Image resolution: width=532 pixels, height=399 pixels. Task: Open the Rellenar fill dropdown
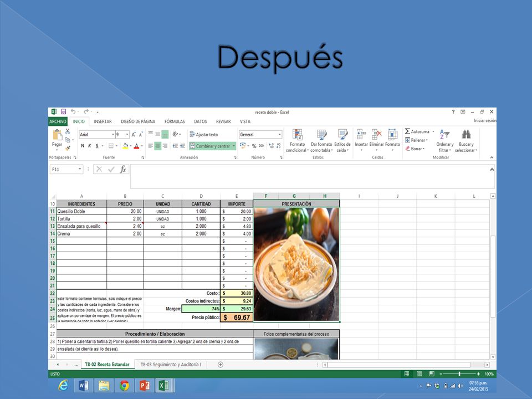416,140
